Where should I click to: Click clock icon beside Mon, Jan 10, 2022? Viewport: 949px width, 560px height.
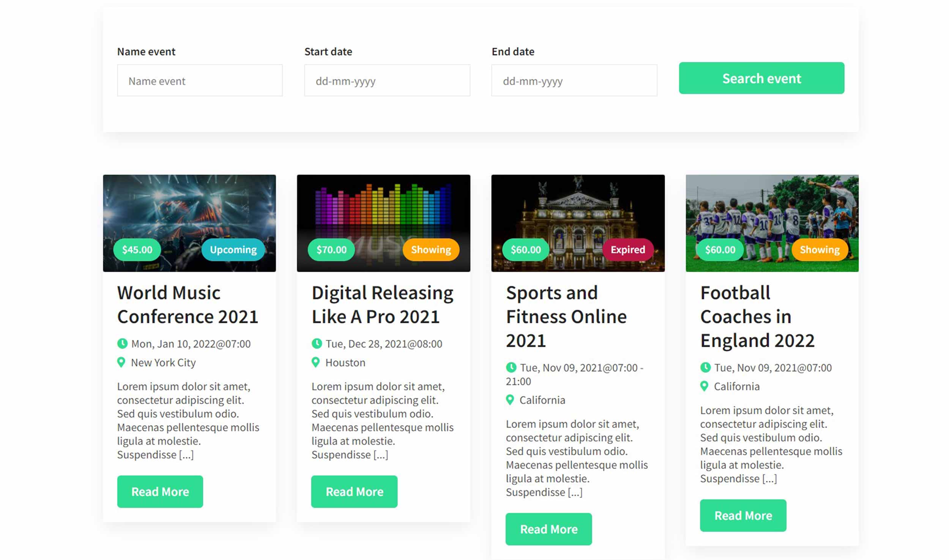click(122, 344)
